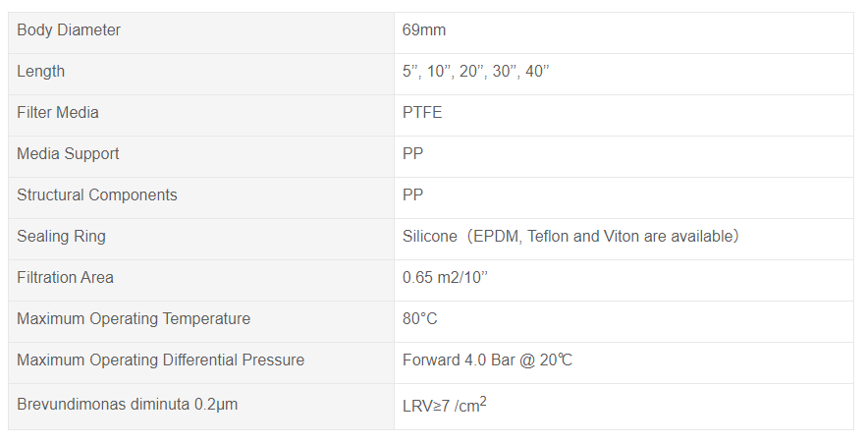Screen dimensions: 868x443
Task: Click the Structural Components label
Action: [x=97, y=195]
